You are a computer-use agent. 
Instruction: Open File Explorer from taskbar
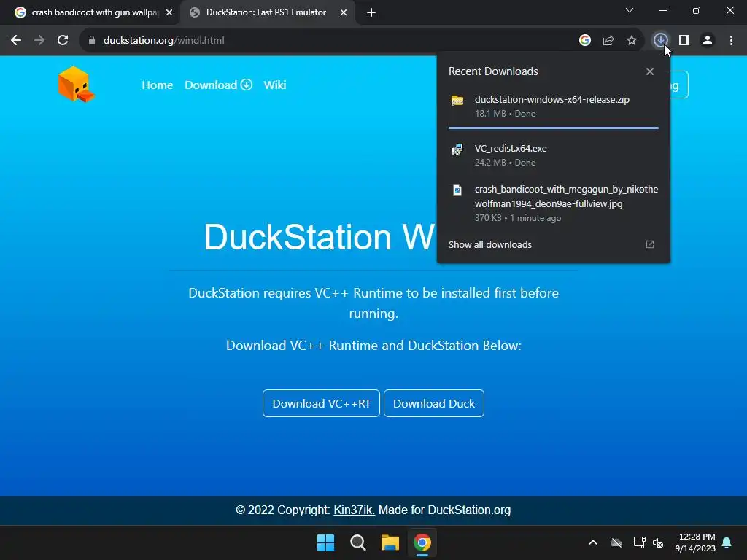tap(390, 542)
